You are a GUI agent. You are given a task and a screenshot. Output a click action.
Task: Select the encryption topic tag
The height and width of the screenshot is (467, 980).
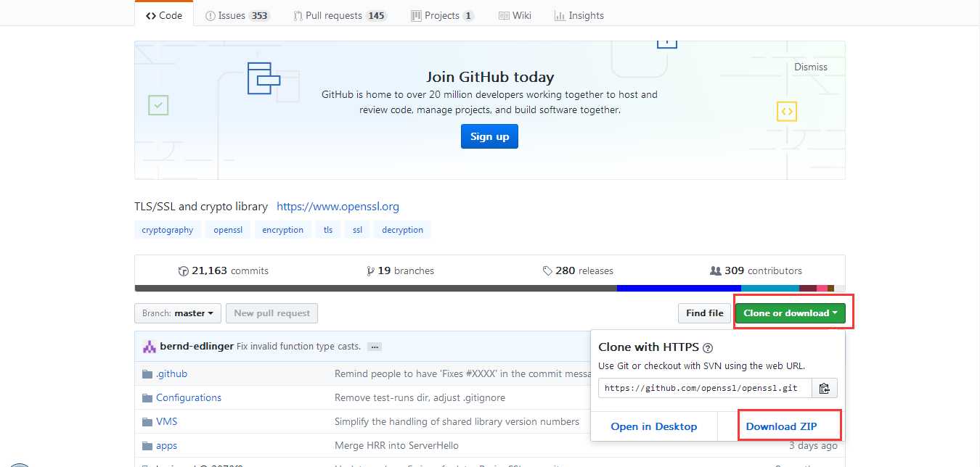[x=283, y=230]
